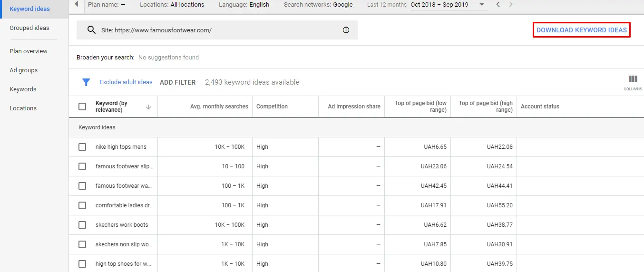
Task: Click the No suggestions found text
Action: pos(168,58)
